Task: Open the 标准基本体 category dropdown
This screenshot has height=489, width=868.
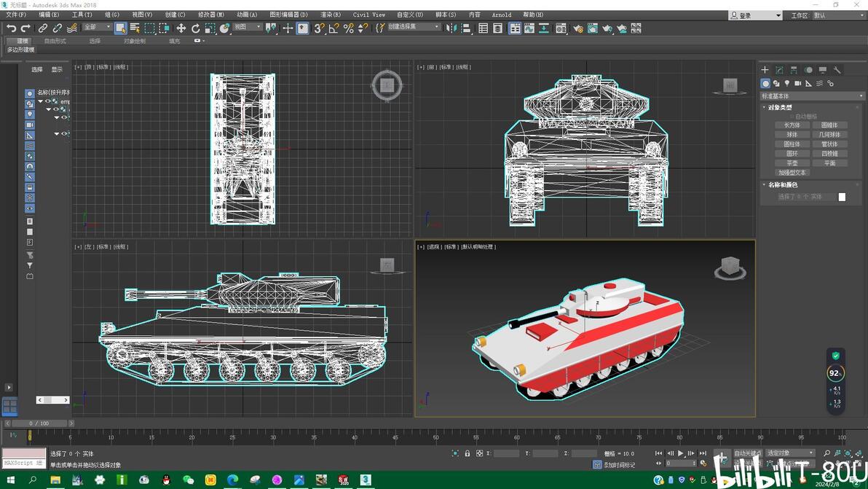Action: click(x=812, y=95)
